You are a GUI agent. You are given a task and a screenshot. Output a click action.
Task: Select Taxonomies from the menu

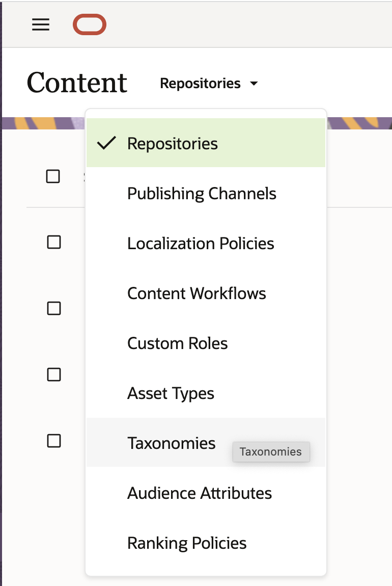pos(171,443)
